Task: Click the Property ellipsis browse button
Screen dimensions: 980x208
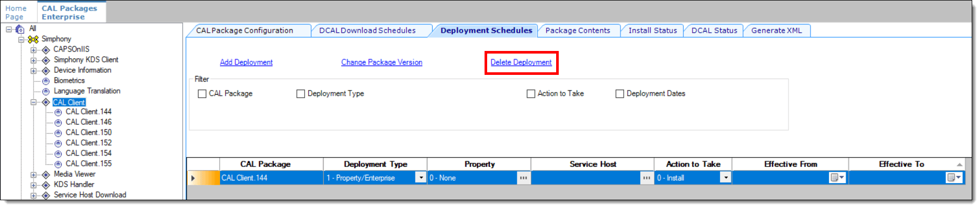Action: 523,178
